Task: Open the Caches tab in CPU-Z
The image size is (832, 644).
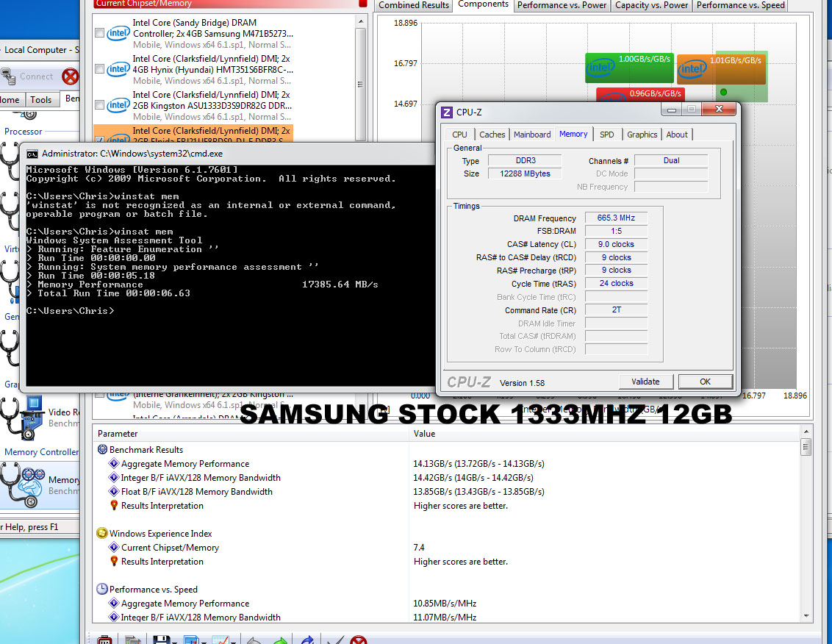Action: pos(492,135)
